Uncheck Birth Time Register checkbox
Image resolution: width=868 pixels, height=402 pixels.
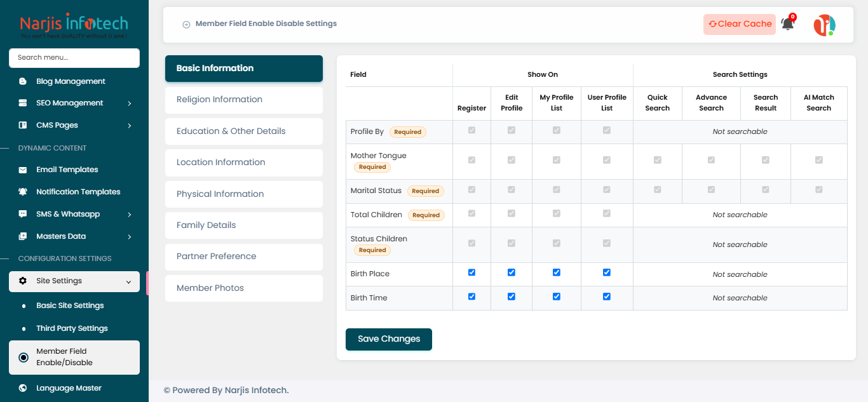coord(471,297)
